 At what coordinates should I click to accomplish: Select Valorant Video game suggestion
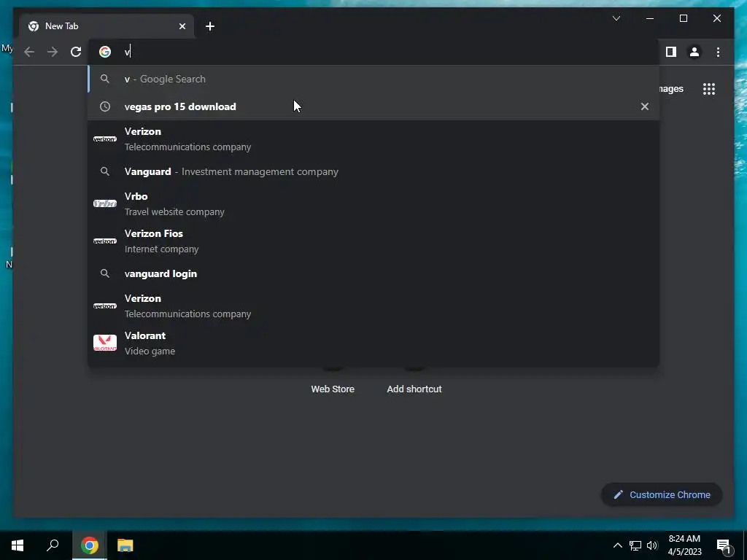coord(374,343)
